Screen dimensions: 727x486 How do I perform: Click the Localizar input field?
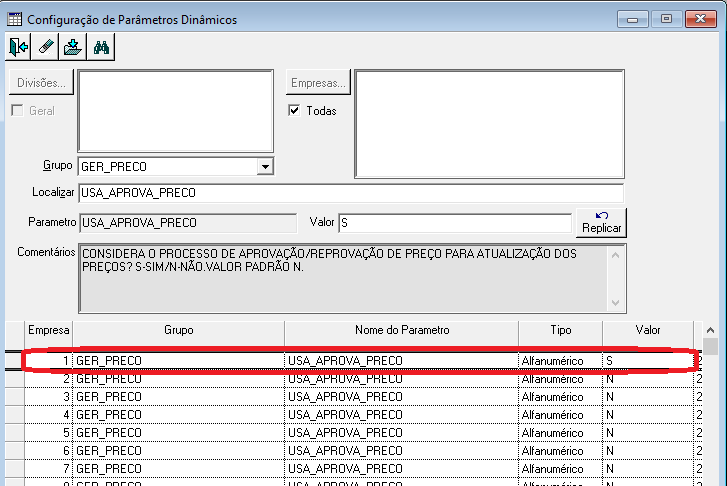click(351, 193)
